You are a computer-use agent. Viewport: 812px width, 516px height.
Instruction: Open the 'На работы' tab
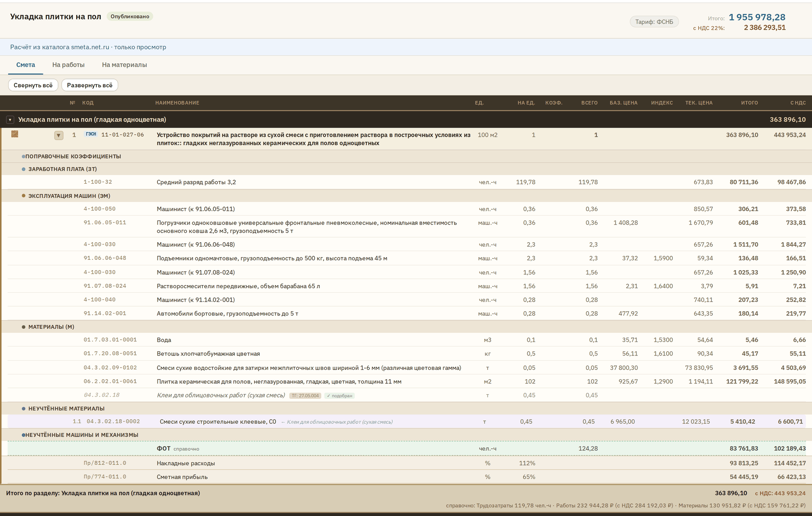(69, 65)
